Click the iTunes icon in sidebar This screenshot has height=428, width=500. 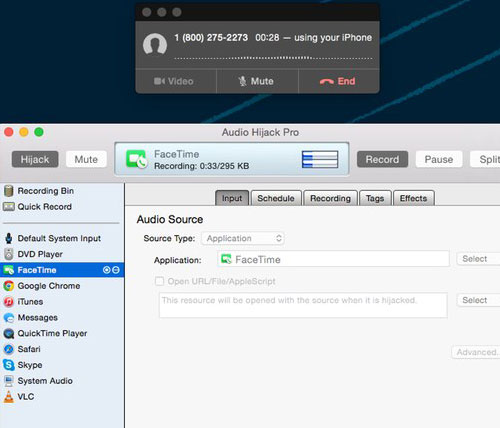9,302
